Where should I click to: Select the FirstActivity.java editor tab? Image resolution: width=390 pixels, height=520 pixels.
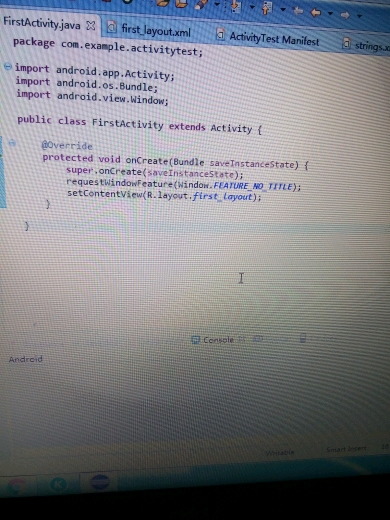42,23
